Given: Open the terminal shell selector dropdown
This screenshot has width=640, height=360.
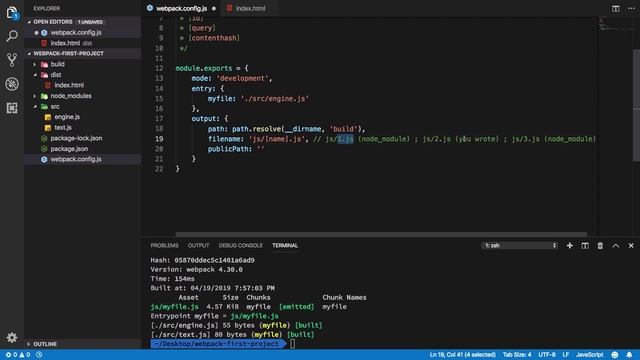Looking at the screenshot, I should [x=520, y=245].
